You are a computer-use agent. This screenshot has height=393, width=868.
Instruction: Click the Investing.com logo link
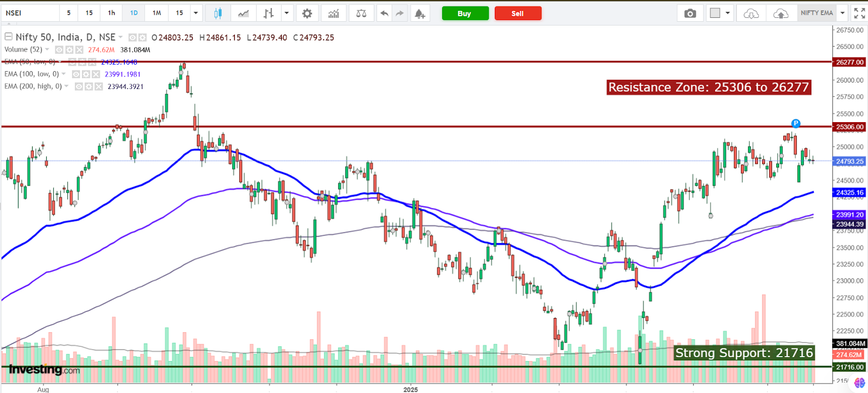tap(44, 370)
